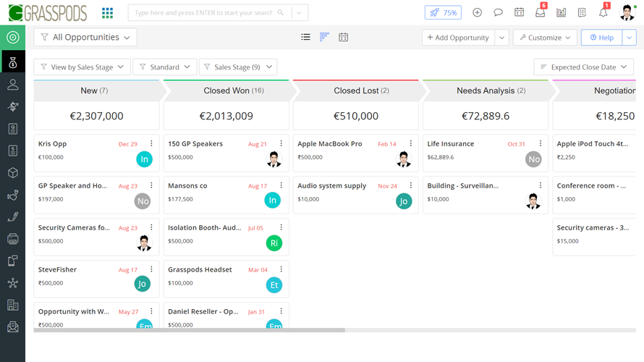Screen dimensions: 644x362
Task: Open three-dot menu on Life Insurance card
Action: [x=541, y=144]
